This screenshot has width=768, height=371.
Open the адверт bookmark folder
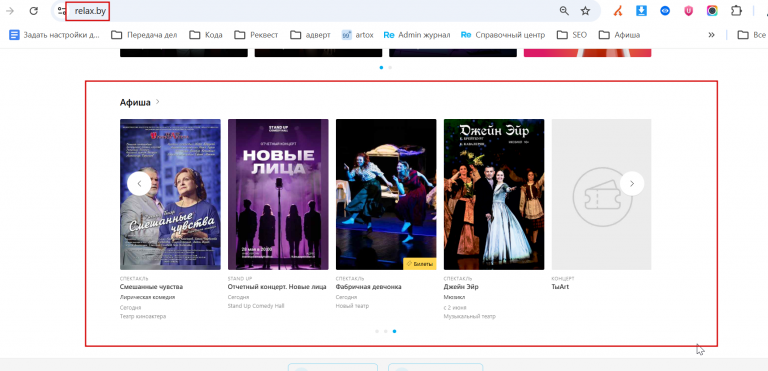[x=310, y=35]
